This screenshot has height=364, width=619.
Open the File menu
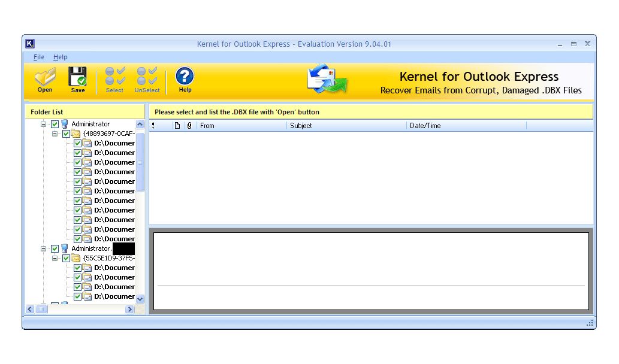pos(39,57)
